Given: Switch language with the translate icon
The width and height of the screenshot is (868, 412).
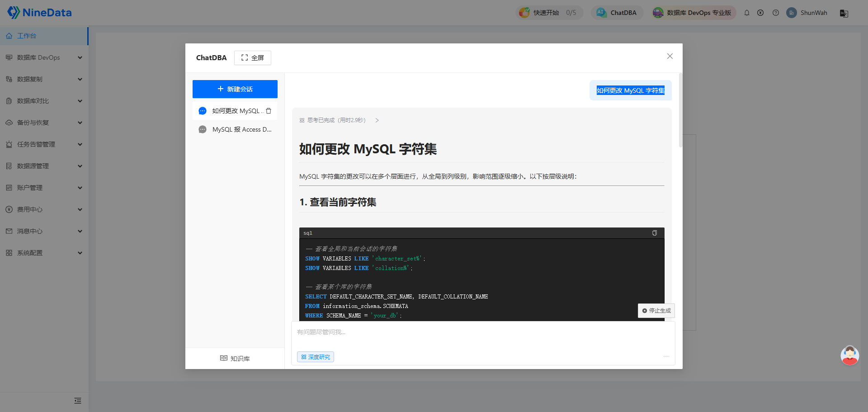Looking at the screenshot, I should pos(844,13).
